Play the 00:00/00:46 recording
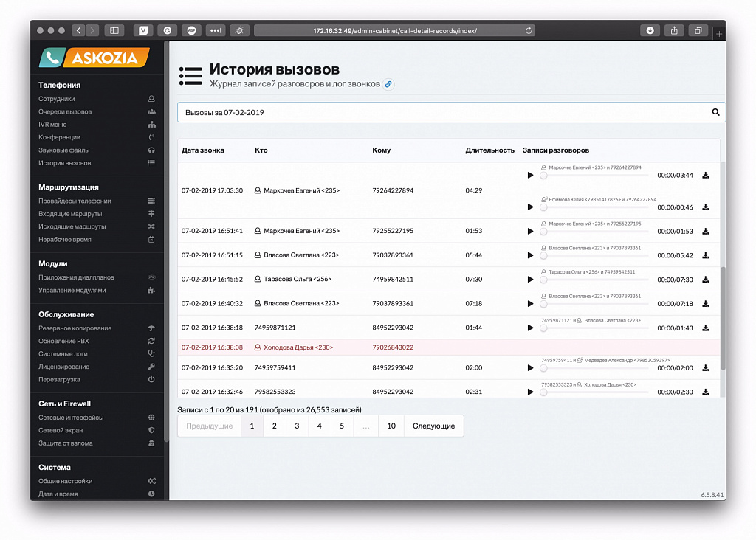This screenshot has width=756, height=540. (530, 207)
